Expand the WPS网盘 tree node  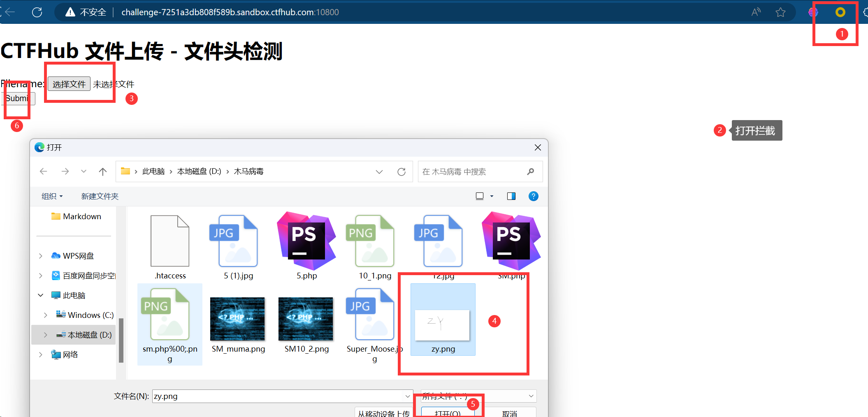[40, 256]
